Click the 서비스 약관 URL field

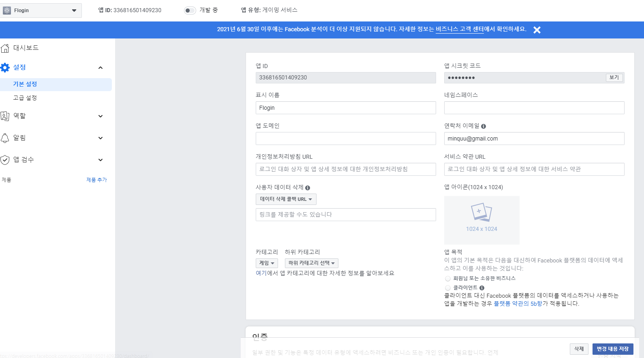534,169
